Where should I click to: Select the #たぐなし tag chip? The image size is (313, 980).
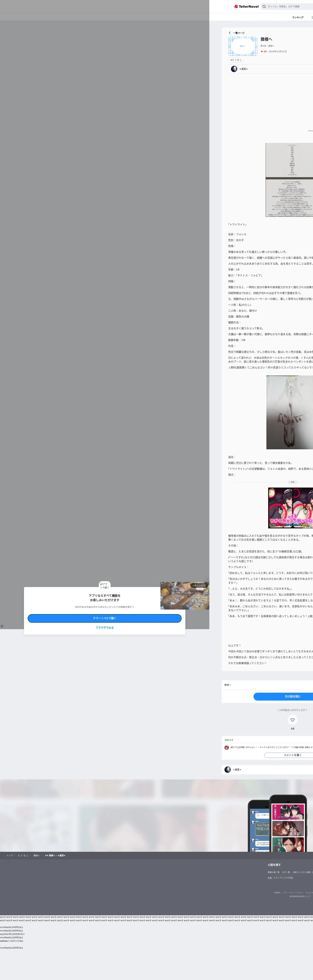(236, 60)
